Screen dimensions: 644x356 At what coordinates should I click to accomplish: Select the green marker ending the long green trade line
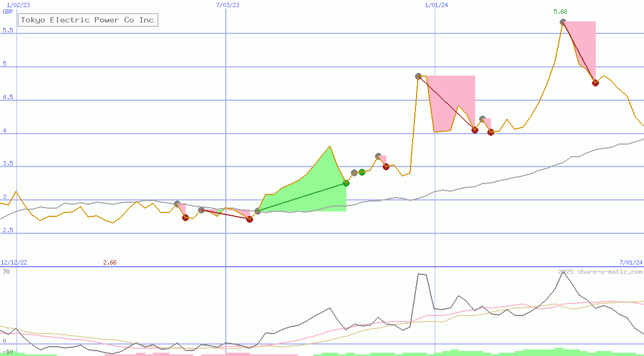pos(346,183)
